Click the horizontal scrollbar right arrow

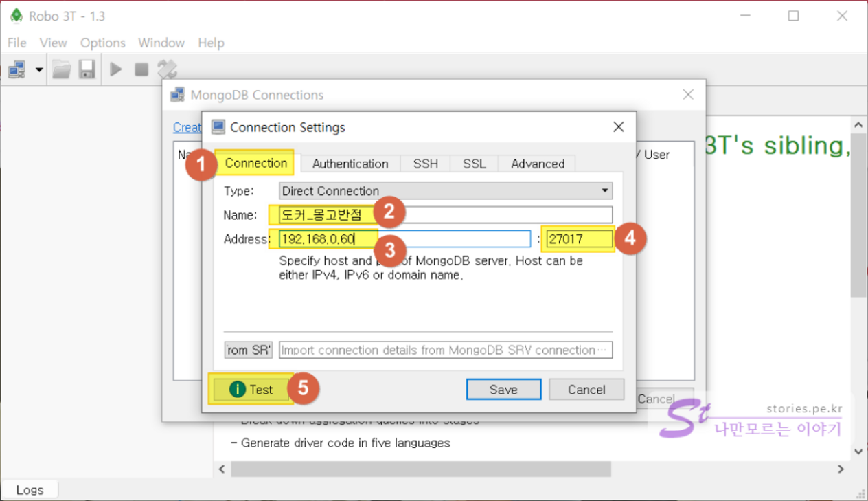[x=841, y=469]
